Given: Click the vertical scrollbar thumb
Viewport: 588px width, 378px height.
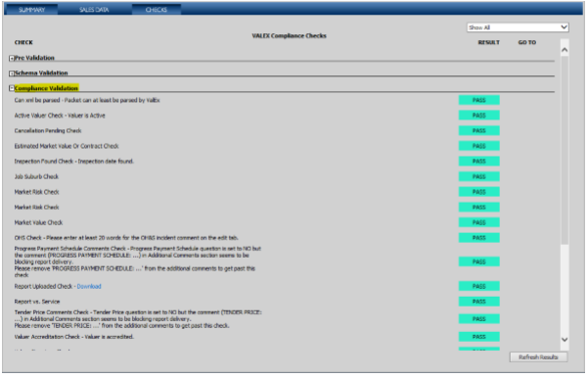Looking at the screenshot, I should point(565,150).
